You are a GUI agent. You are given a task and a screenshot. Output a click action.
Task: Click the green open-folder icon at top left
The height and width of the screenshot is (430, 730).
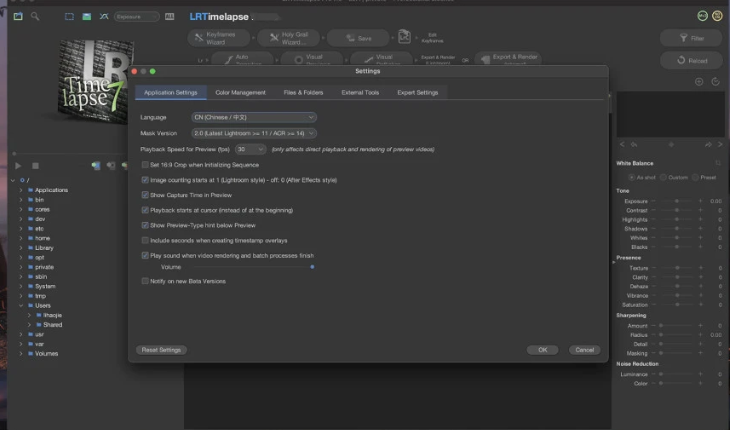coord(18,16)
